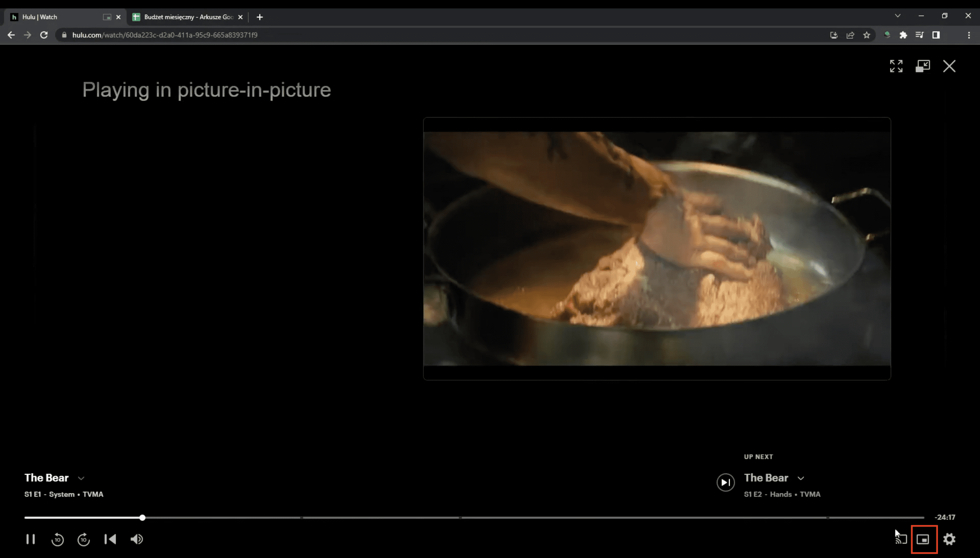The width and height of the screenshot is (980, 558).
Task: Minimize the player to mini view
Action: pyautogui.click(x=923, y=66)
